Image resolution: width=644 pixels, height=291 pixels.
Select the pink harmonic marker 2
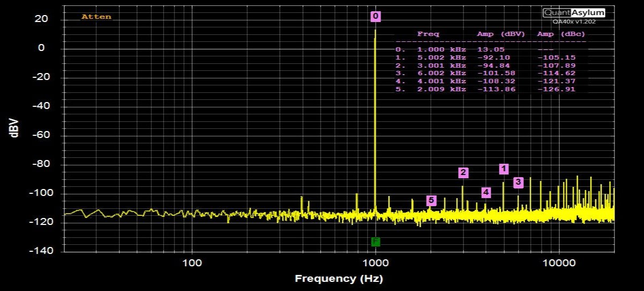[463, 173]
